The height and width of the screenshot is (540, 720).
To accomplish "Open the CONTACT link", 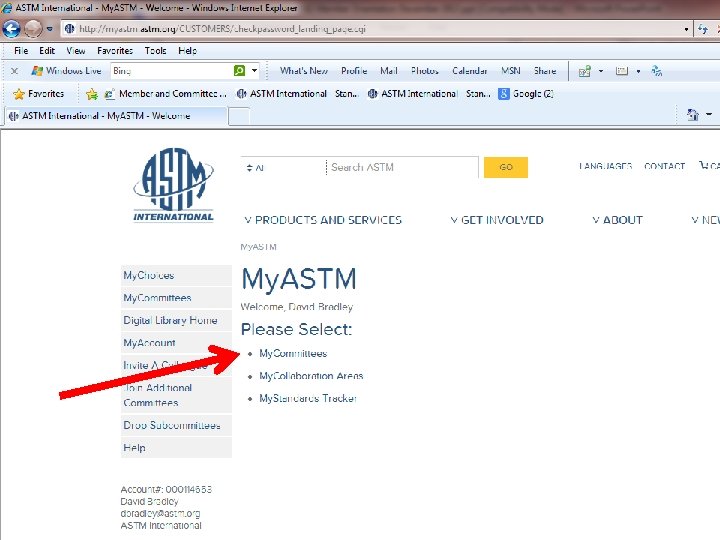I will click(x=664, y=166).
